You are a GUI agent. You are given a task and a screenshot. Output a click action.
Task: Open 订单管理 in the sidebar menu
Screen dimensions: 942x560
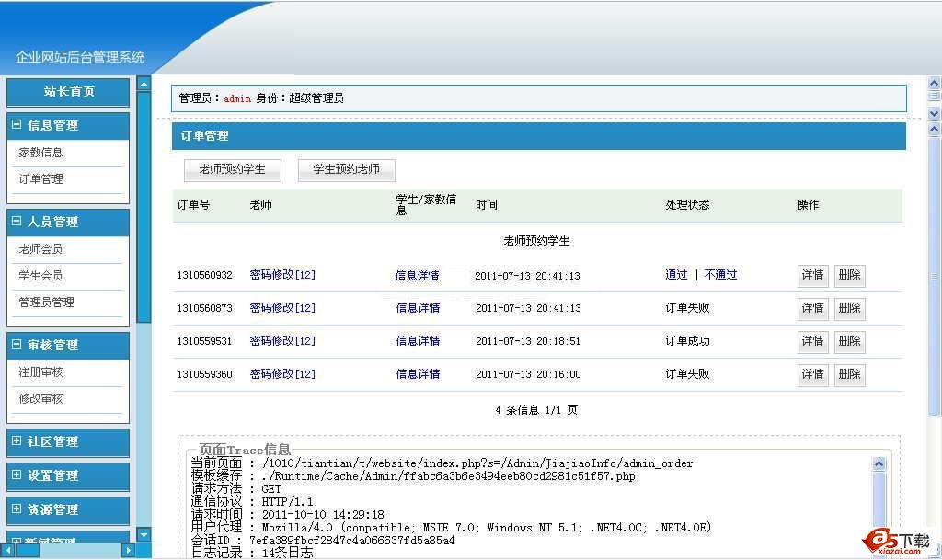coord(40,179)
